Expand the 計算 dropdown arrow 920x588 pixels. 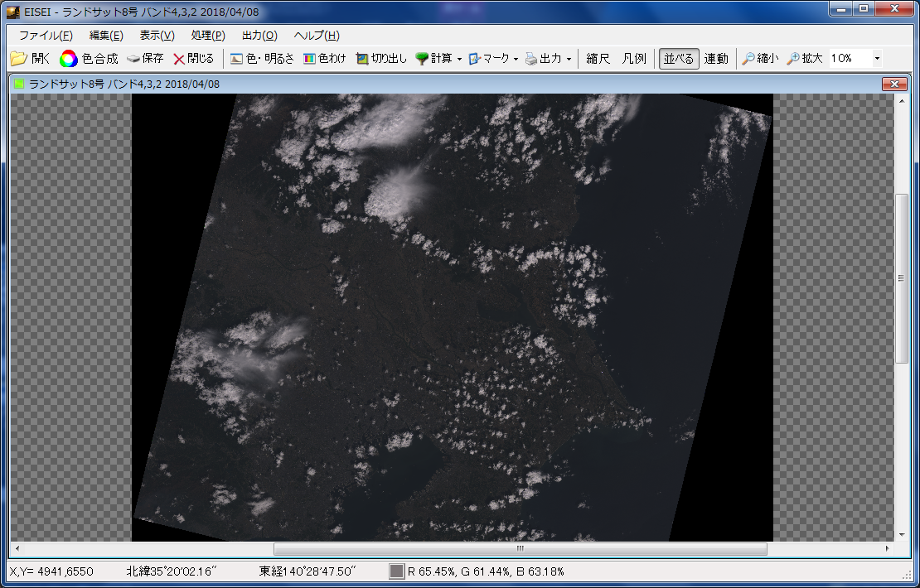(x=459, y=59)
